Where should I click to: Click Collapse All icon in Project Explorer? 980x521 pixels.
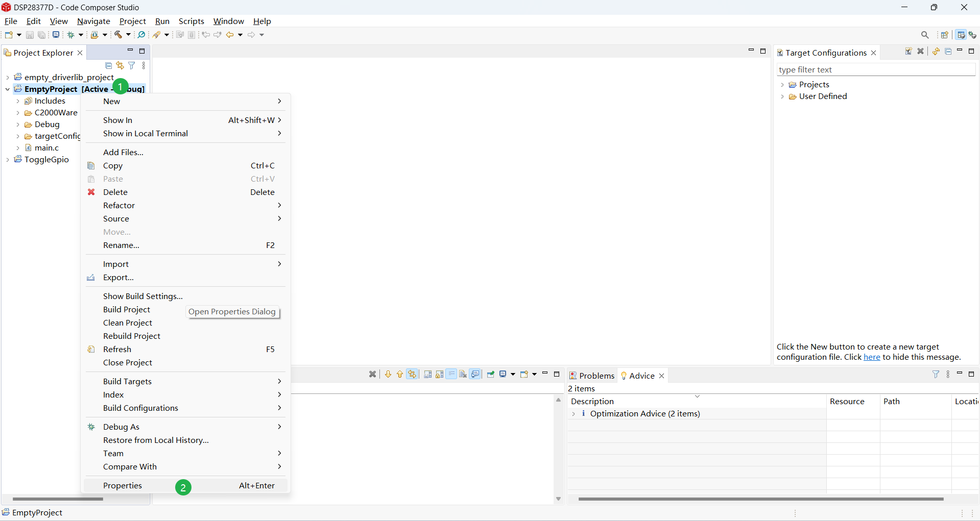(x=108, y=65)
